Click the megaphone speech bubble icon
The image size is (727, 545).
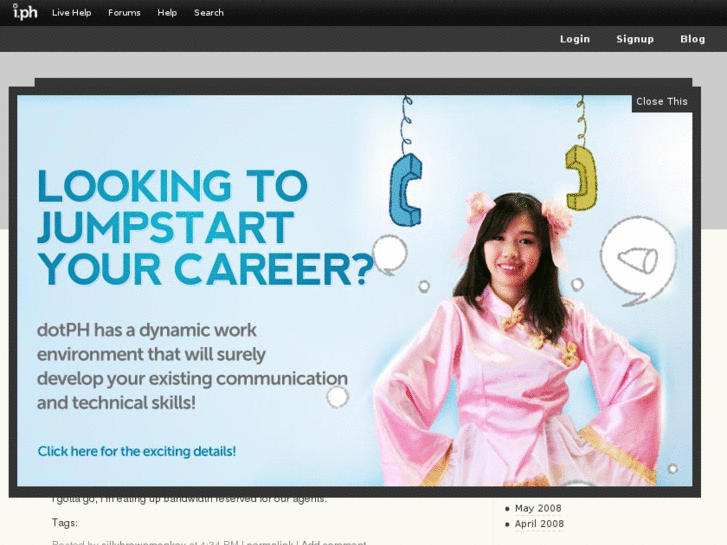[x=638, y=261]
